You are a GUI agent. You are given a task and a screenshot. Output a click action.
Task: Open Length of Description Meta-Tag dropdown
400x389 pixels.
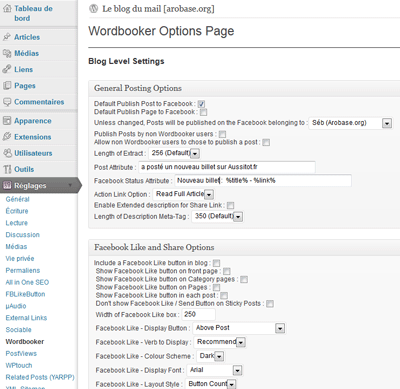pos(217,217)
